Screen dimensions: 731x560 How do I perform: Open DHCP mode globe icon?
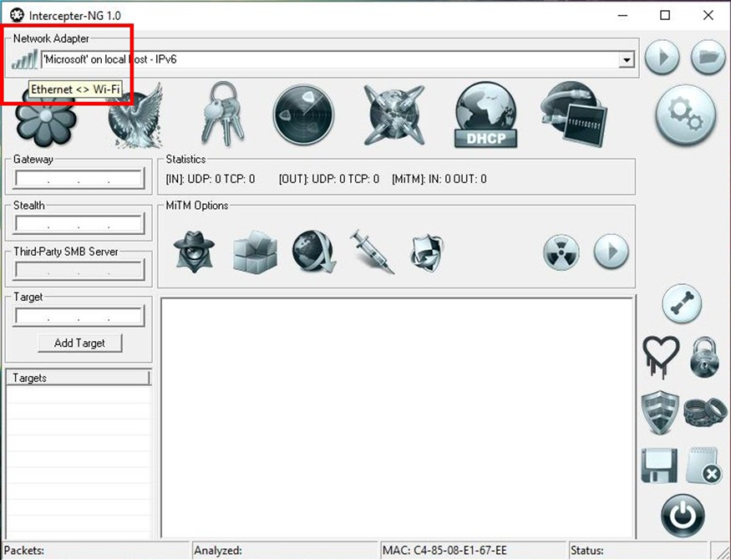tap(485, 115)
